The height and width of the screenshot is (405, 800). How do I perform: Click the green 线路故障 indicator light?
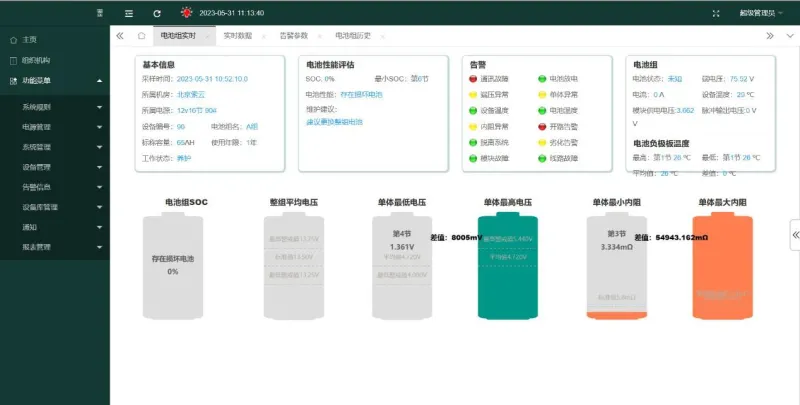coord(542,159)
